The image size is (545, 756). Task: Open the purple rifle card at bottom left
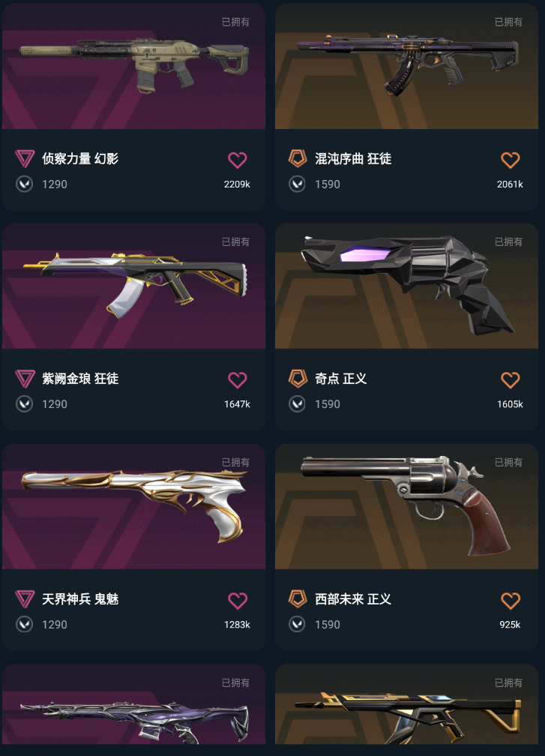click(x=133, y=704)
